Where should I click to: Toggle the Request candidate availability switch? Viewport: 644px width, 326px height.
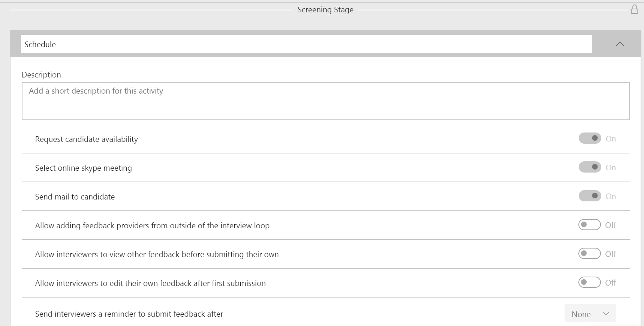click(x=590, y=138)
